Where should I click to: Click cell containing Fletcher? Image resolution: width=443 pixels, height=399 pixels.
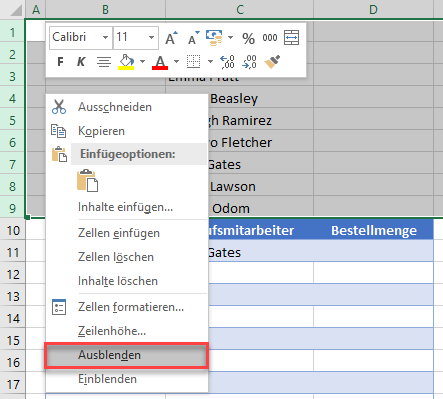(x=261, y=143)
